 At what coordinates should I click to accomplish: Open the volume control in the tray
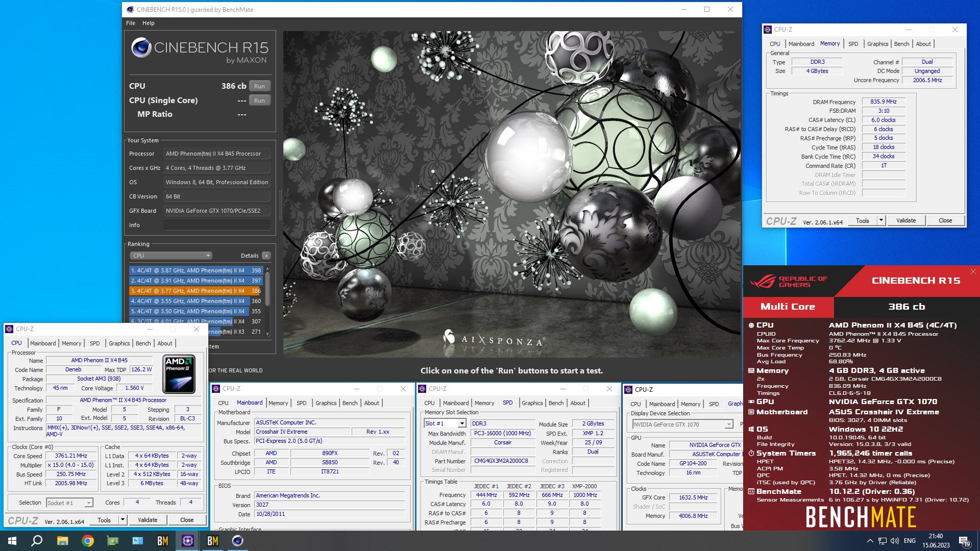point(895,541)
